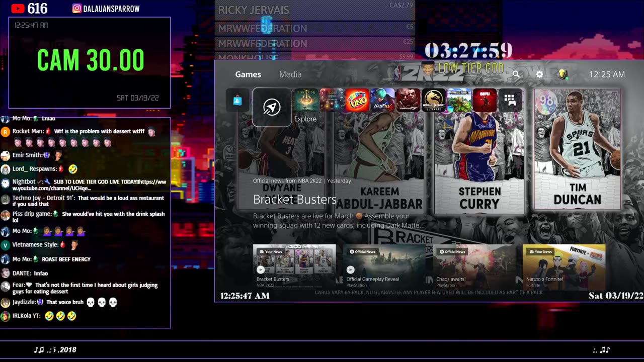
Task: Launch Mortal Kombat 11 Ultimate icon
Action: [x=434, y=100]
